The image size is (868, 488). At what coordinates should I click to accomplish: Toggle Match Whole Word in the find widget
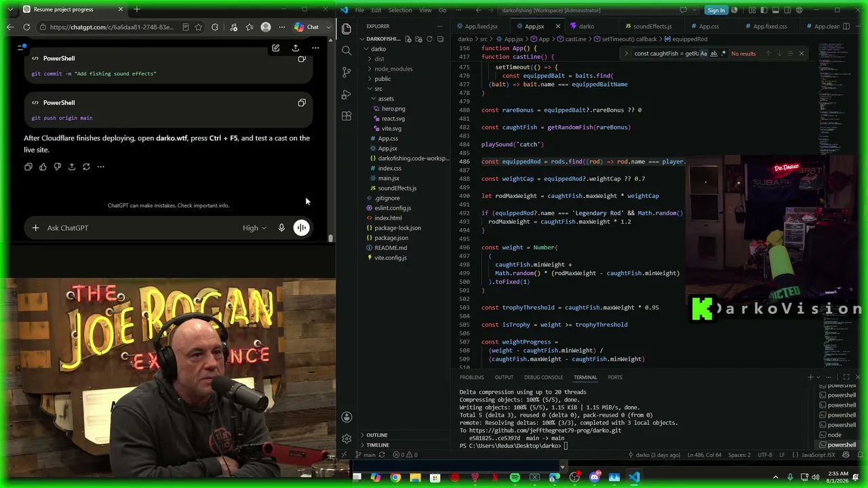[x=713, y=54]
